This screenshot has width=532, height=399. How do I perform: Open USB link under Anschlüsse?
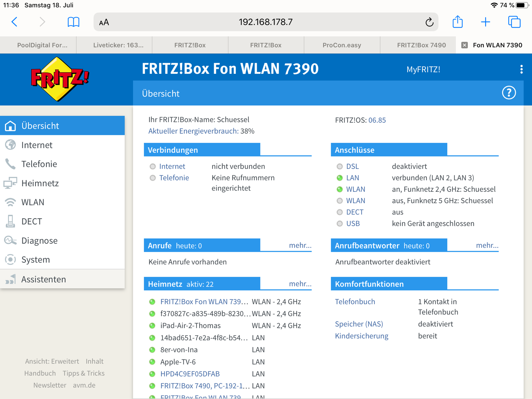353,223
